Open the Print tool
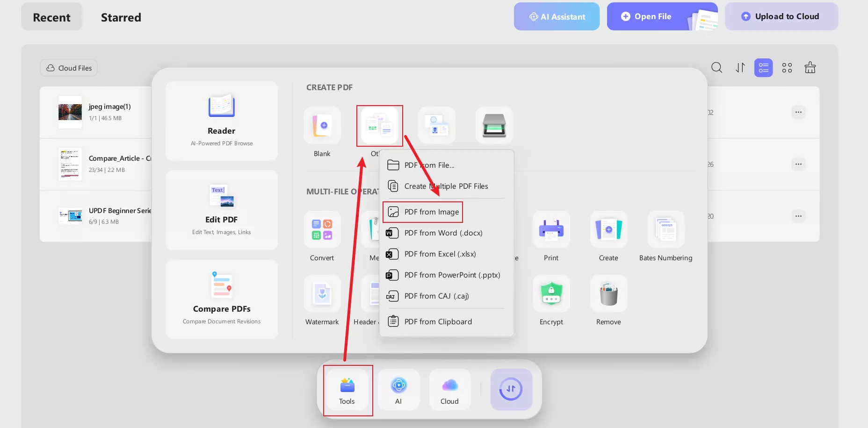868x428 pixels. point(551,229)
